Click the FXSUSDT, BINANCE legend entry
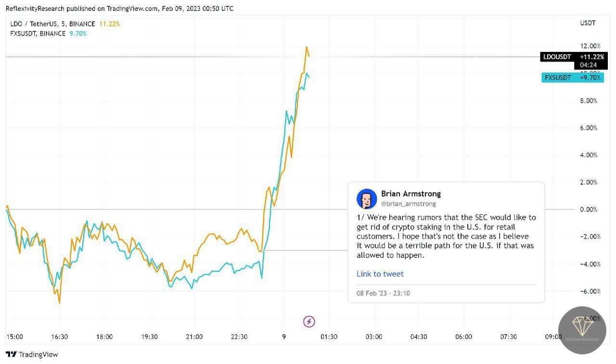 [38, 34]
